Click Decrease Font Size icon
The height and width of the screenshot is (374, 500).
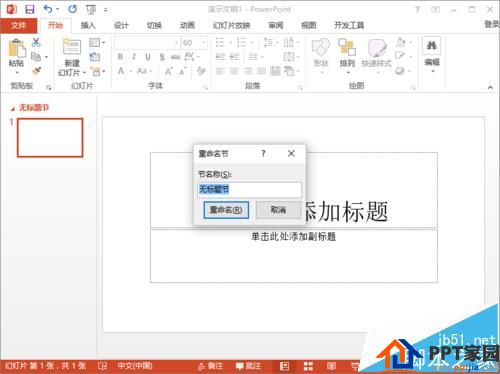coord(183,71)
